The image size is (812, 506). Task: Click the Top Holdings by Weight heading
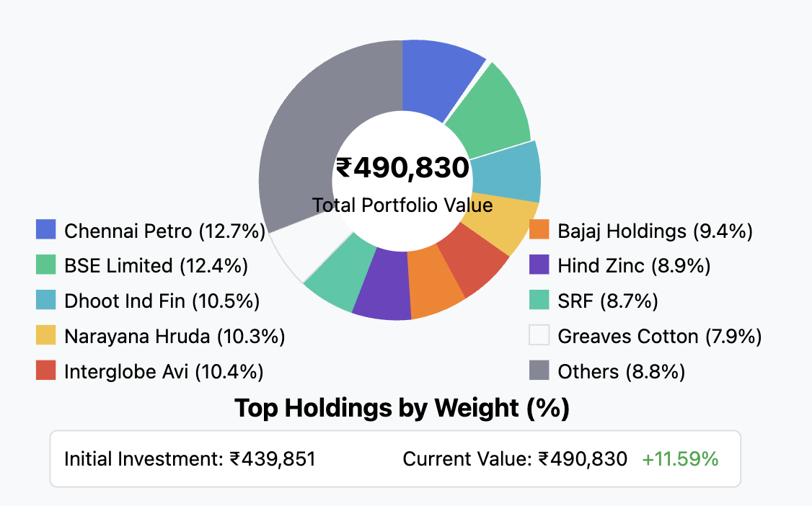click(402, 409)
